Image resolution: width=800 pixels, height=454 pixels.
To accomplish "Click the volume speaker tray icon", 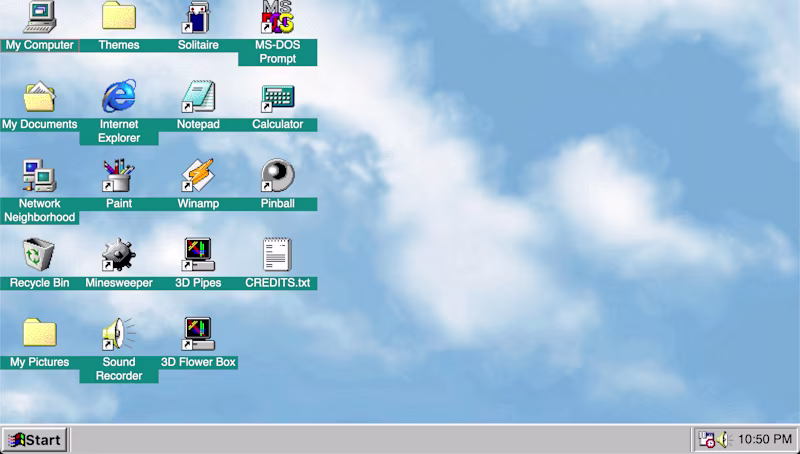I will pos(723,440).
